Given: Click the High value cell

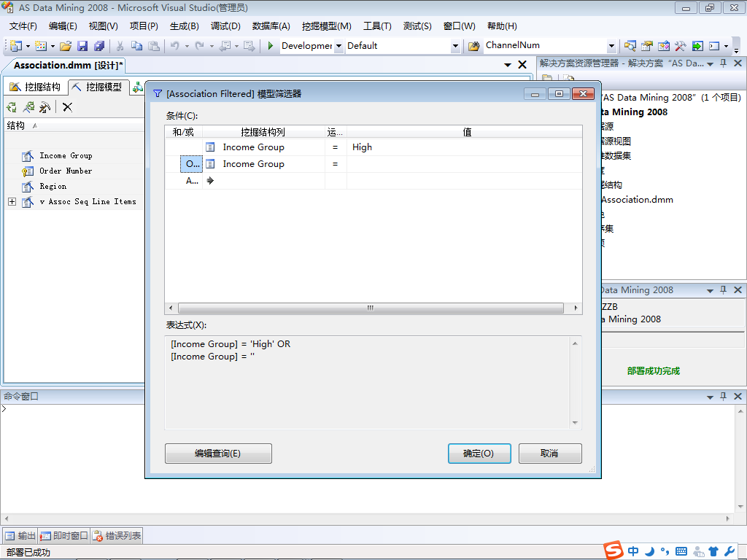Looking at the screenshot, I should tap(464, 147).
